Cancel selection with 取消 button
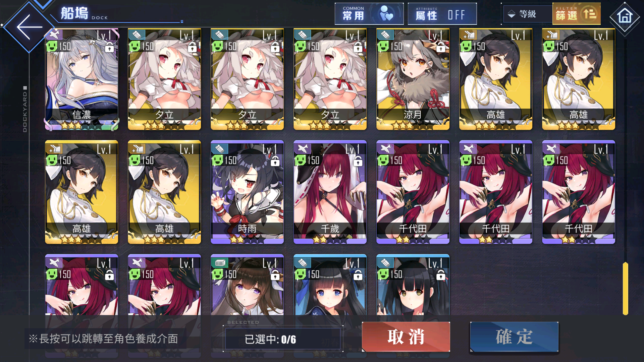This screenshot has height=362, width=644. click(406, 337)
